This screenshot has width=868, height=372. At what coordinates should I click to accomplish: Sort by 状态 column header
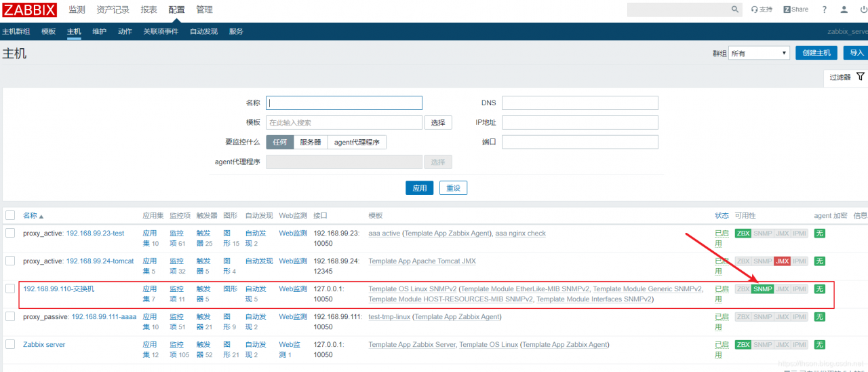tap(722, 215)
